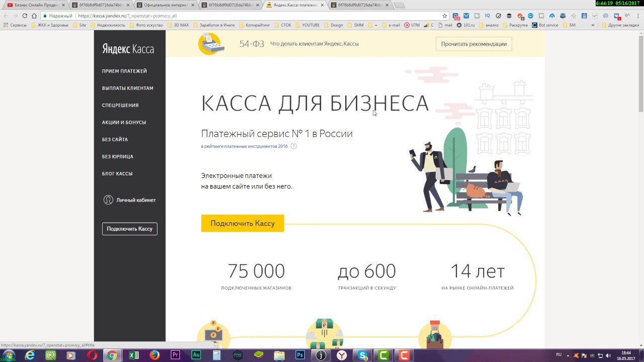Image resolution: width=644 pixels, height=362 pixels.
Task: Bookmark this page with the star icon
Action: point(444,16)
